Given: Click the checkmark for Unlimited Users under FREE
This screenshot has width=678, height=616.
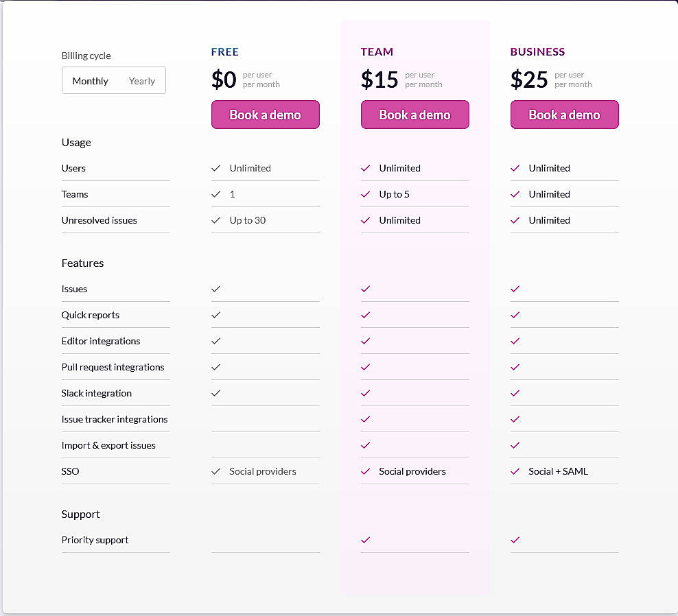Looking at the screenshot, I should 216,168.
